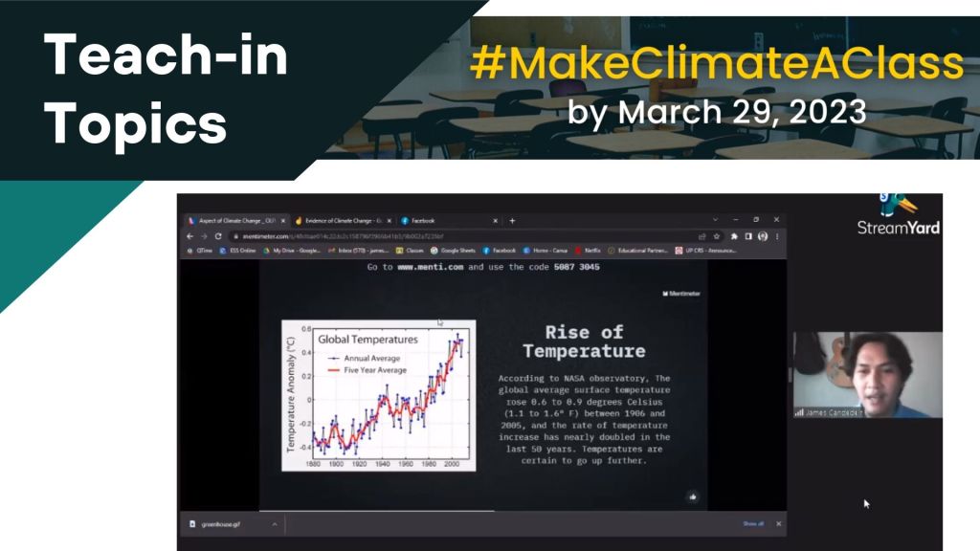Open the Extensions puzzle icon
This screenshot has height=551, width=980.
coord(734,236)
